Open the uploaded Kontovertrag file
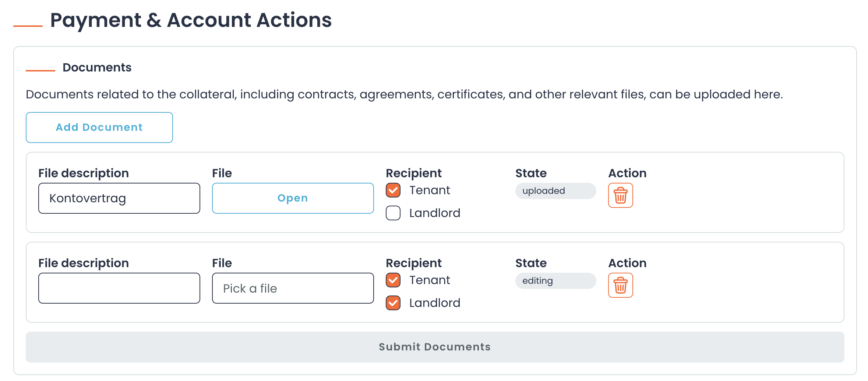Viewport: 868px width, 381px height. click(x=292, y=198)
